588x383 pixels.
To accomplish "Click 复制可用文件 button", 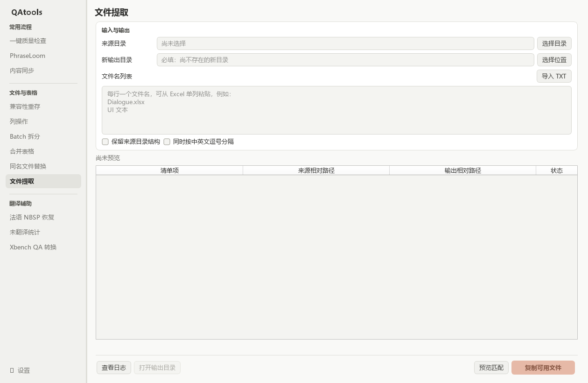I will point(543,368).
